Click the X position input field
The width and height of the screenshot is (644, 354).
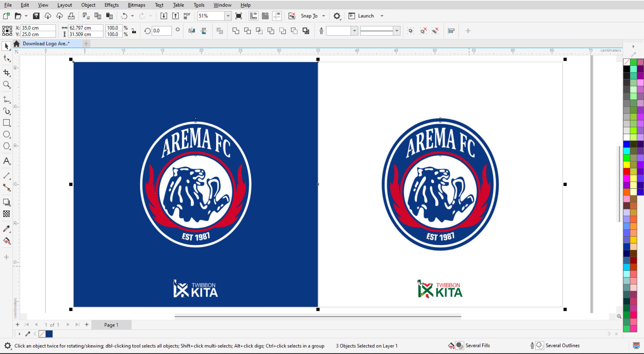[38, 28]
